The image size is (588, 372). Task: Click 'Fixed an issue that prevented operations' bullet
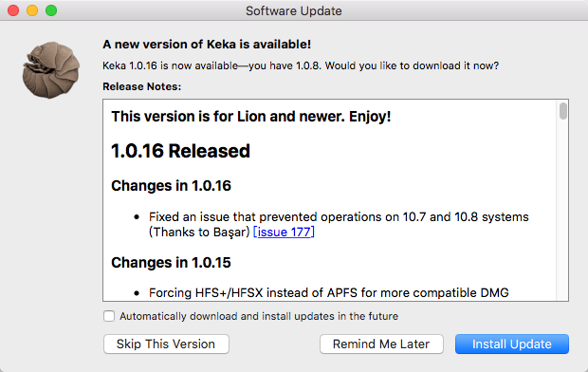[x=339, y=225]
